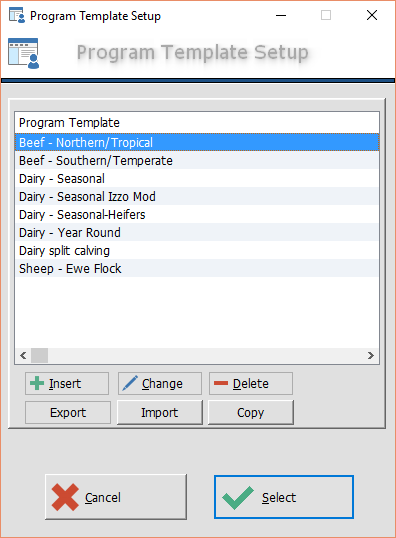Click the scrollbar right arrow
Viewport: 396px width, 538px height.
(371, 355)
